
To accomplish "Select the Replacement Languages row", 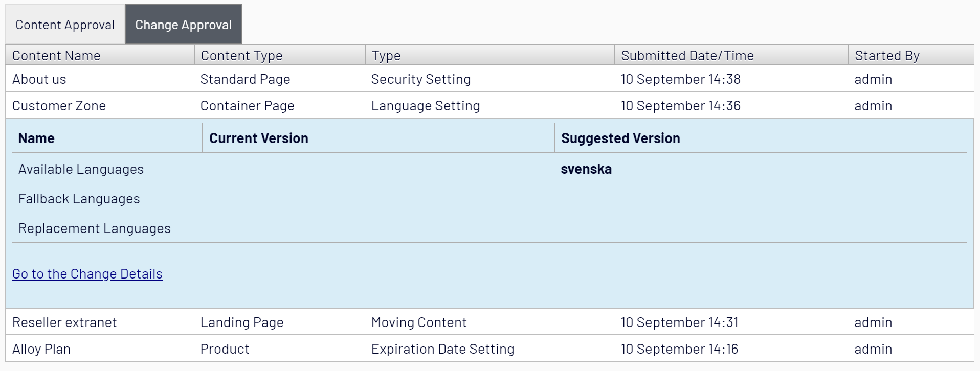I will 94,228.
